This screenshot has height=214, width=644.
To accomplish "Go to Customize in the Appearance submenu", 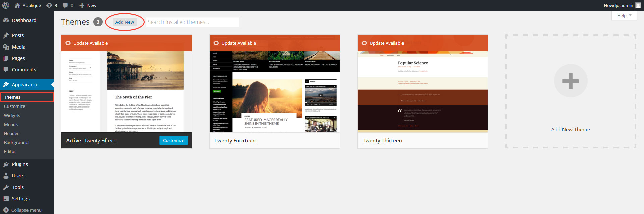I will [14, 106].
